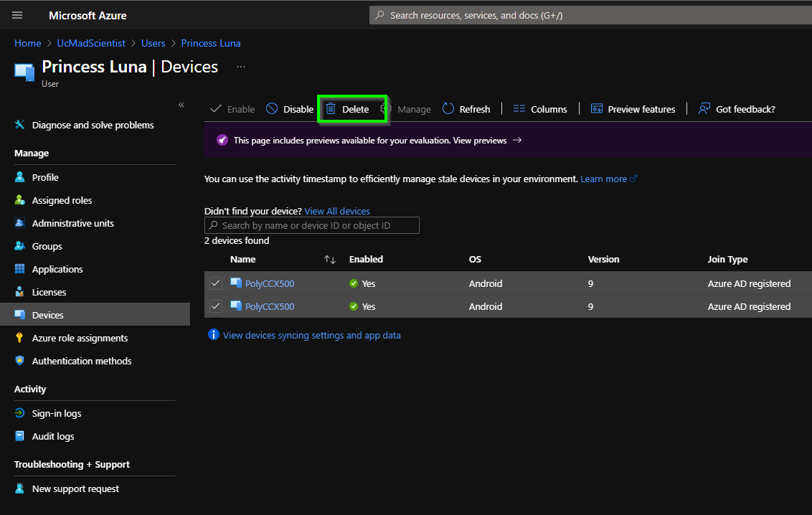Click the Join Type column header
Image resolution: width=812 pixels, height=515 pixels.
(727, 259)
